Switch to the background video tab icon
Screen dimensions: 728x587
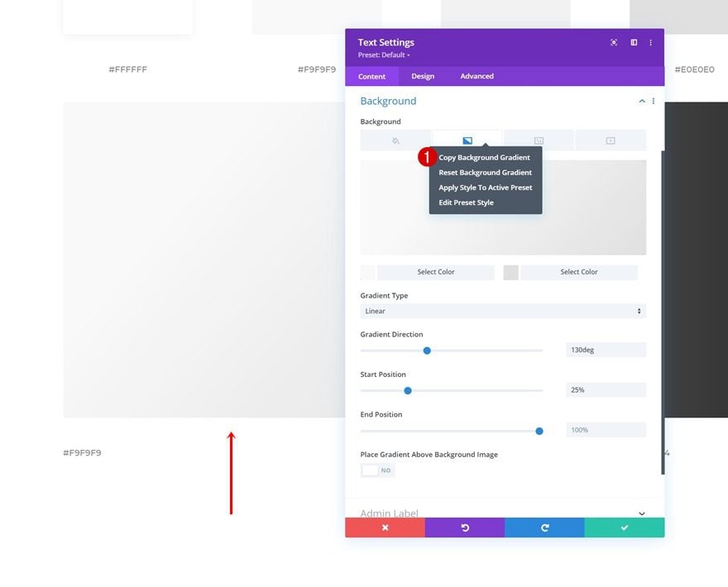click(611, 141)
